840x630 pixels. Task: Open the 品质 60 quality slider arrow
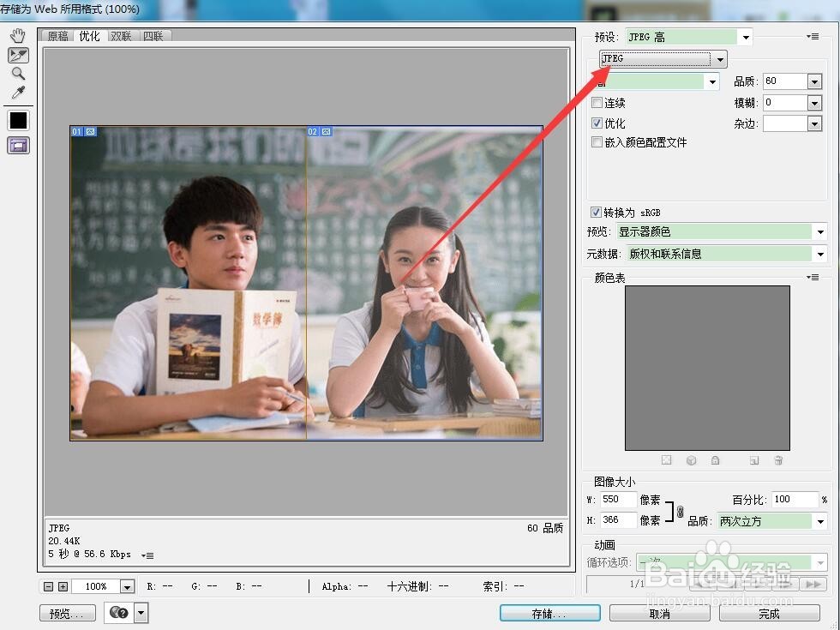814,81
